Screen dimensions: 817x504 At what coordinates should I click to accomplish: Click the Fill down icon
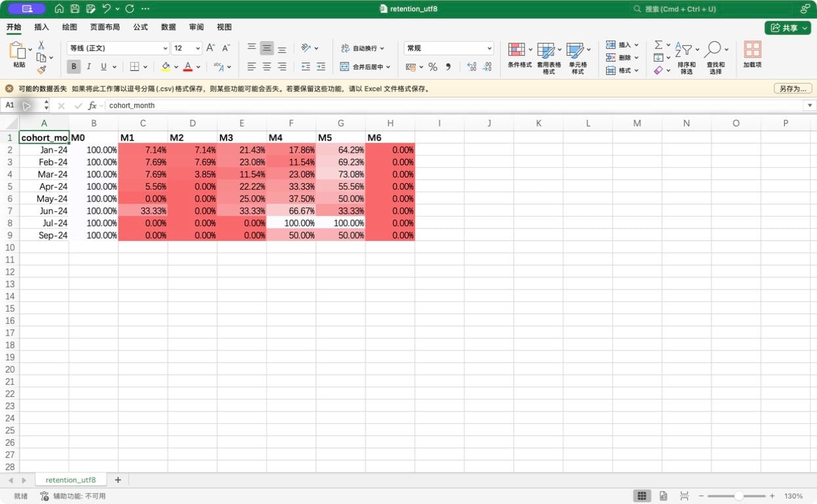[x=658, y=57]
